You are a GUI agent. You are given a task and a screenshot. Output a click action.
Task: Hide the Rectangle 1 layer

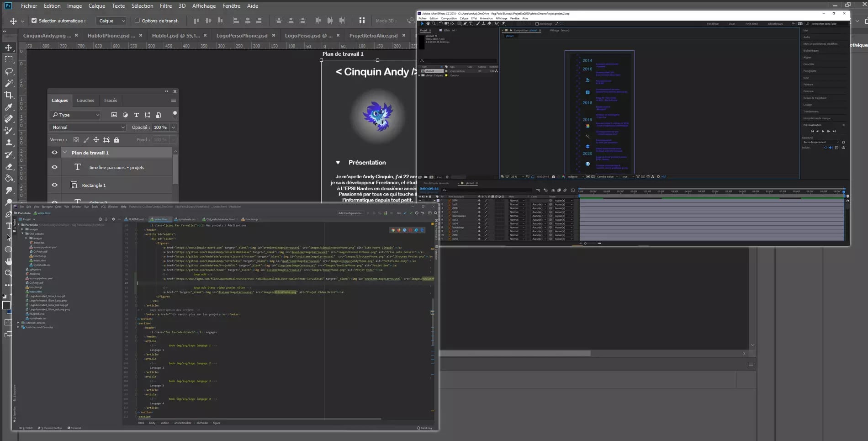coord(55,185)
